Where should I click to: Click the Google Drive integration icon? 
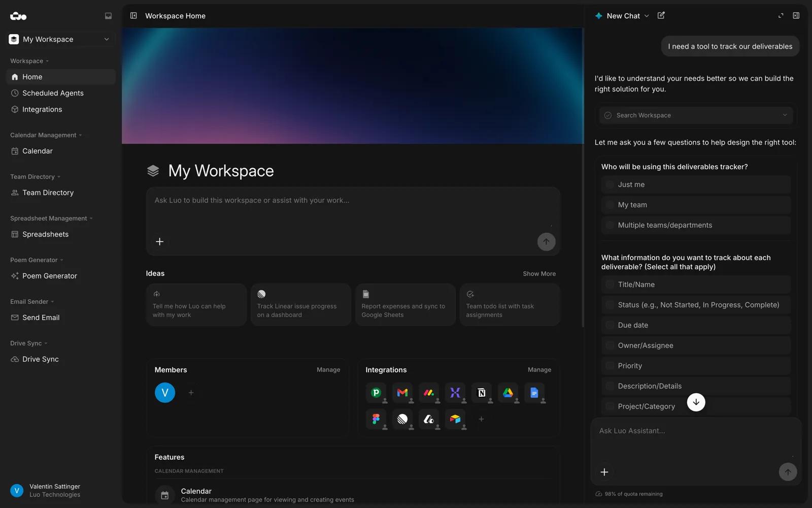pos(507,393)
